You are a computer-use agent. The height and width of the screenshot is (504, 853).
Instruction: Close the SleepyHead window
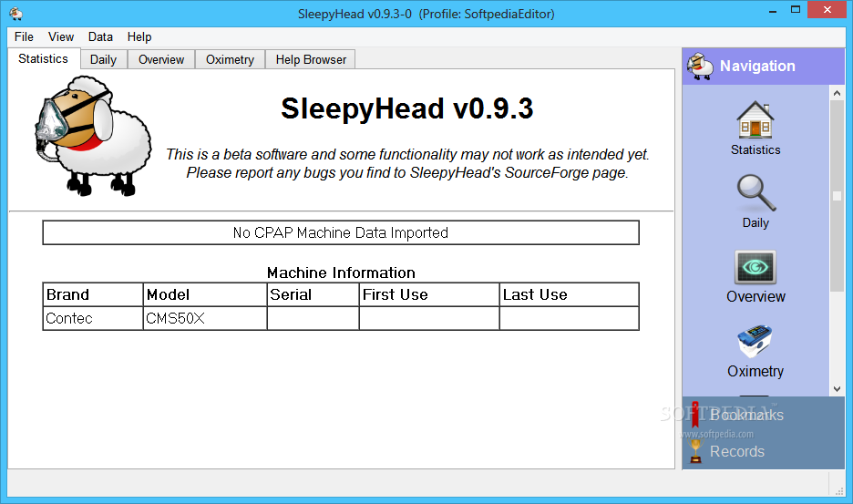click(827, 10)
